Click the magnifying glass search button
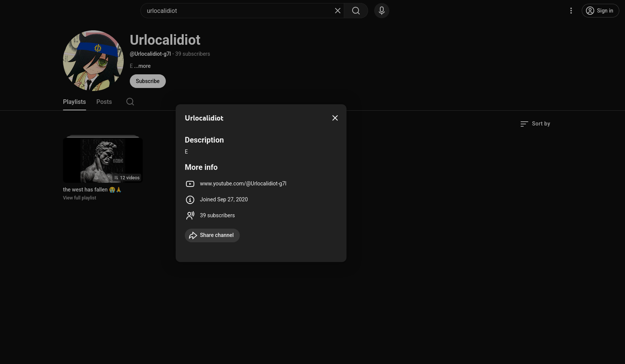Viewport: 625px width, 364px height. (356, 11)
